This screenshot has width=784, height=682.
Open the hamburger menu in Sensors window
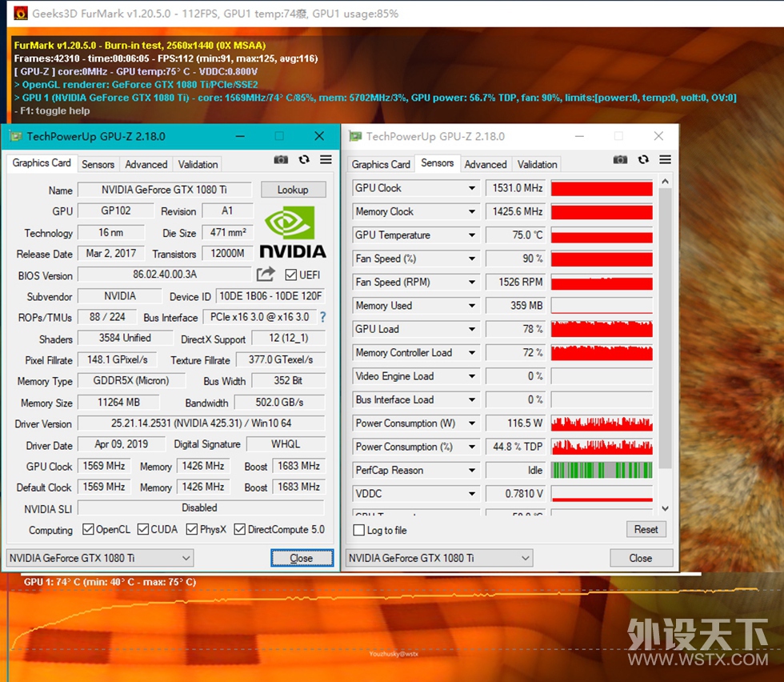(665, 159)
